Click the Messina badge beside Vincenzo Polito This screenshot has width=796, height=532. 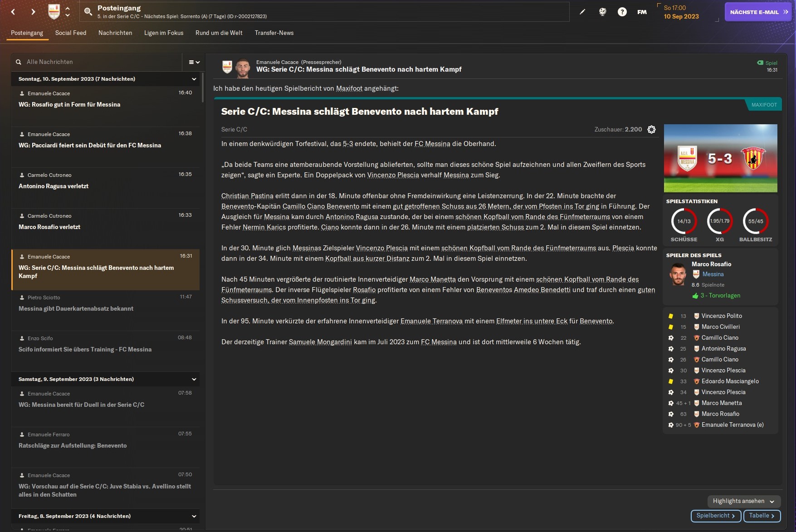[697, 316]
